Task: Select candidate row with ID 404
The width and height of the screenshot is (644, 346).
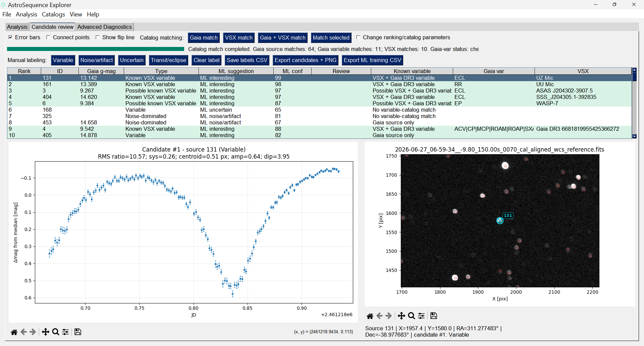Action: 319,97
